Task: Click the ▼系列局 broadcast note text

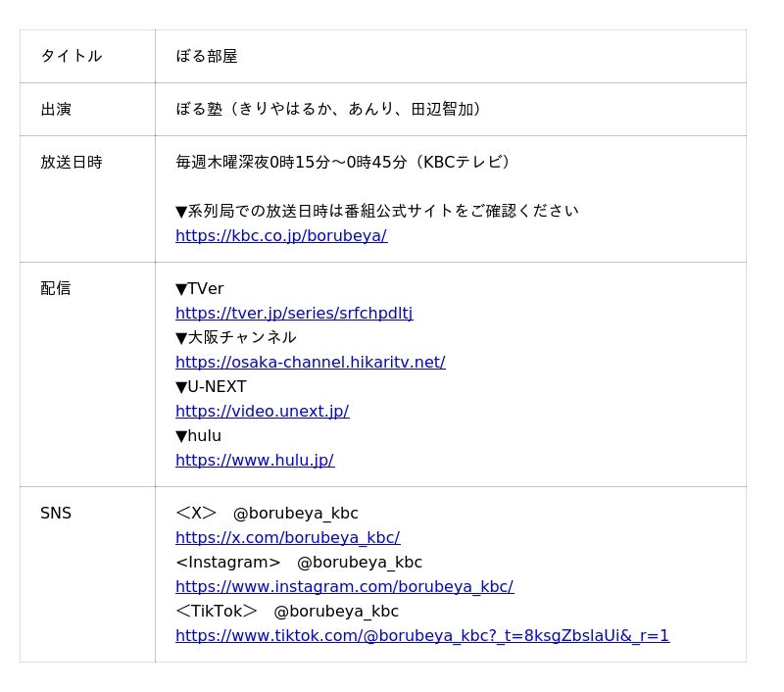Action: [376, 211]
